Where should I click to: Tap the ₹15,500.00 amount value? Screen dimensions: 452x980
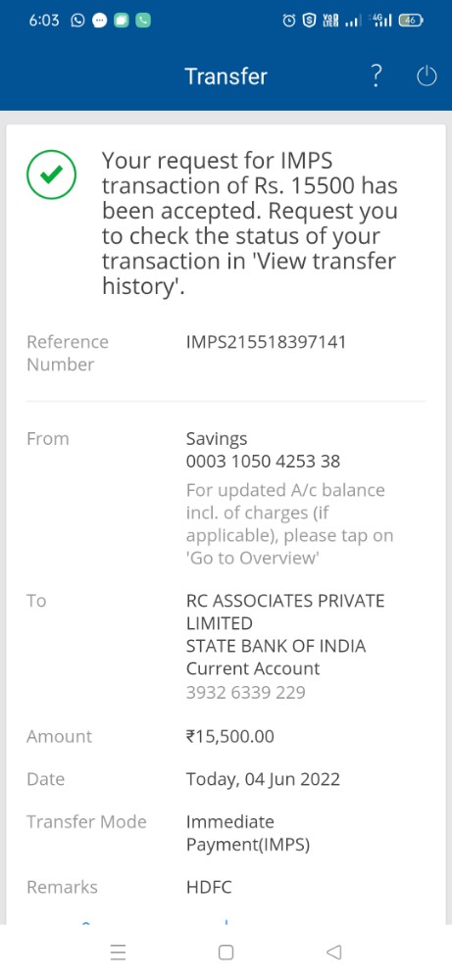point(230,736)
